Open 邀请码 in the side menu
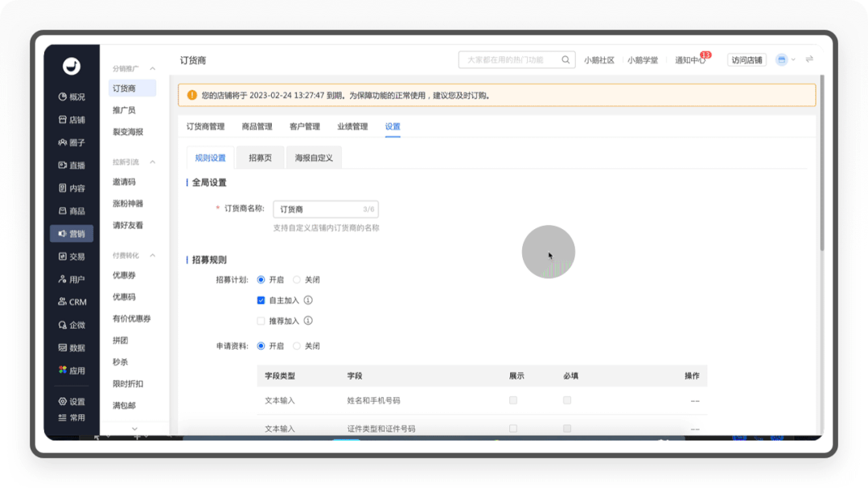Screen dimensions: 868x488 (x=124, y=182)
